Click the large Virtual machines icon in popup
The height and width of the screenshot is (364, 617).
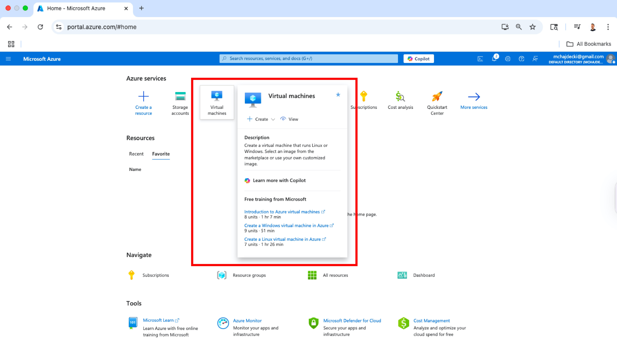click(253, 100)
